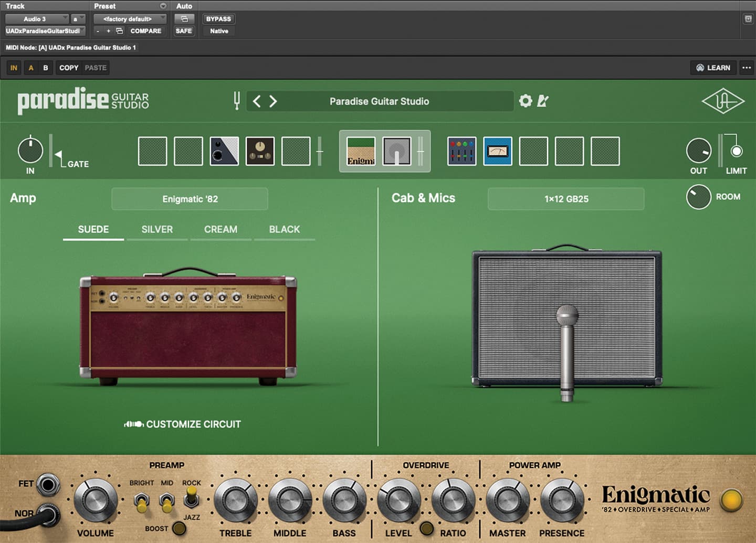Click the ROOM knob

tap(699, 197)
